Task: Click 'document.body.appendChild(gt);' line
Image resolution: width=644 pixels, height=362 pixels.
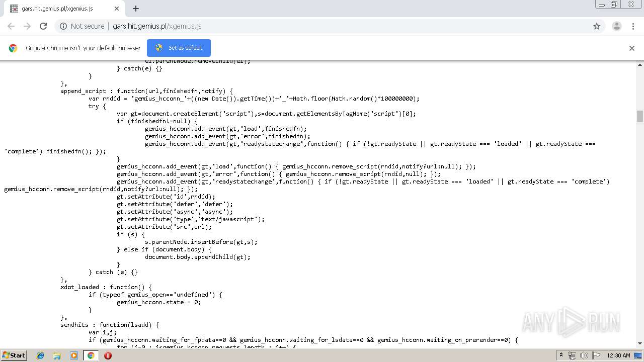Action: coord(197,257)
